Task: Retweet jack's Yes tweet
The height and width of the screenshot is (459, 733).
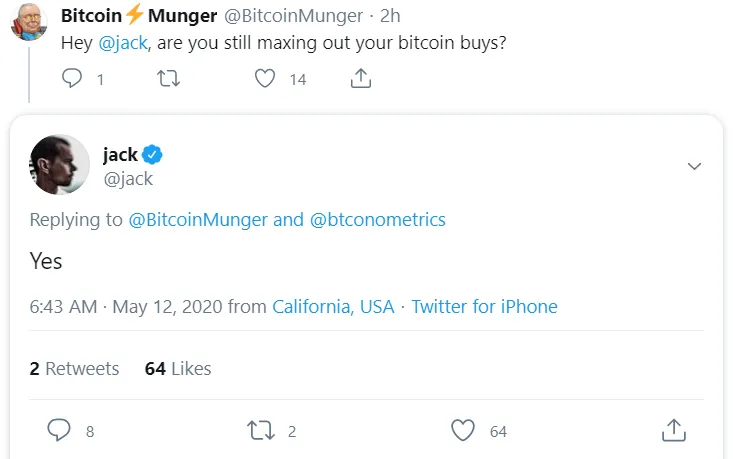Action: coord(260,430)
